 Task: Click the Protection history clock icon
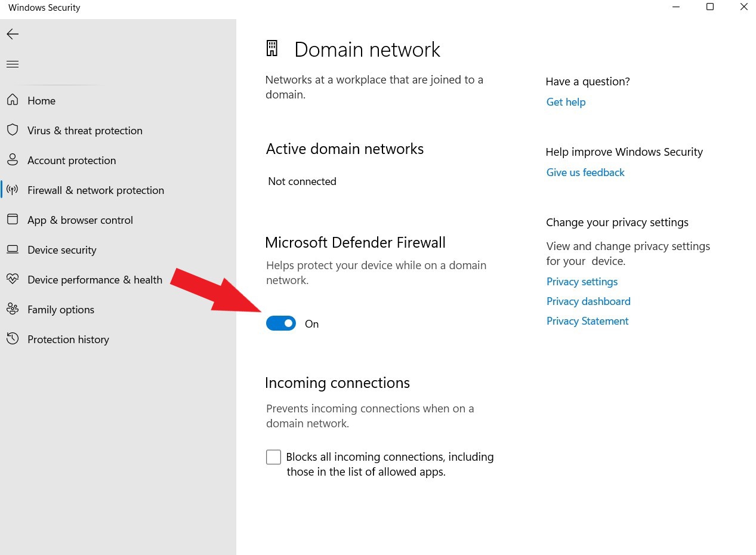pyautogui.click(x=13, y=339)
